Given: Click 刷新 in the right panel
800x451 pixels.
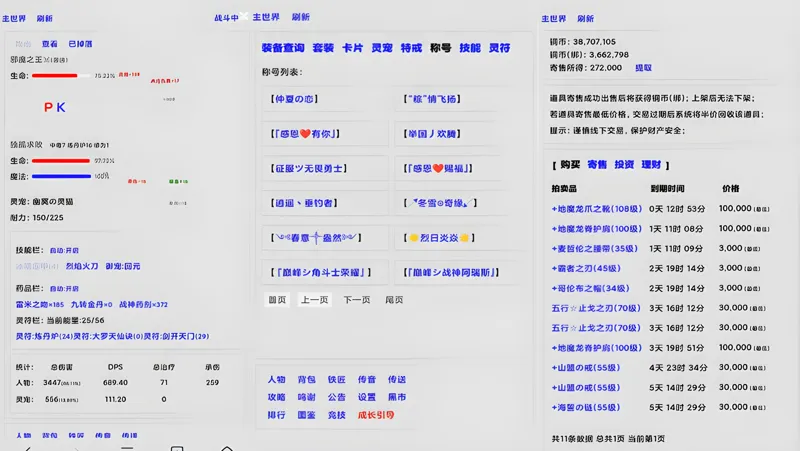Looking at the screenshot, I should point(585,19).
